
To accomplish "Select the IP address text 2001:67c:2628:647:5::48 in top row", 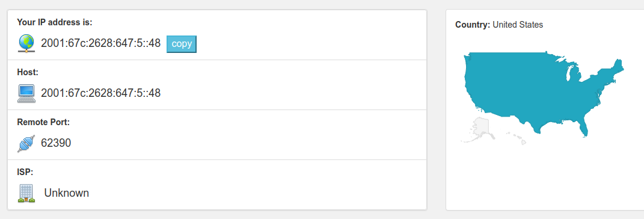I will coord(100,43).
